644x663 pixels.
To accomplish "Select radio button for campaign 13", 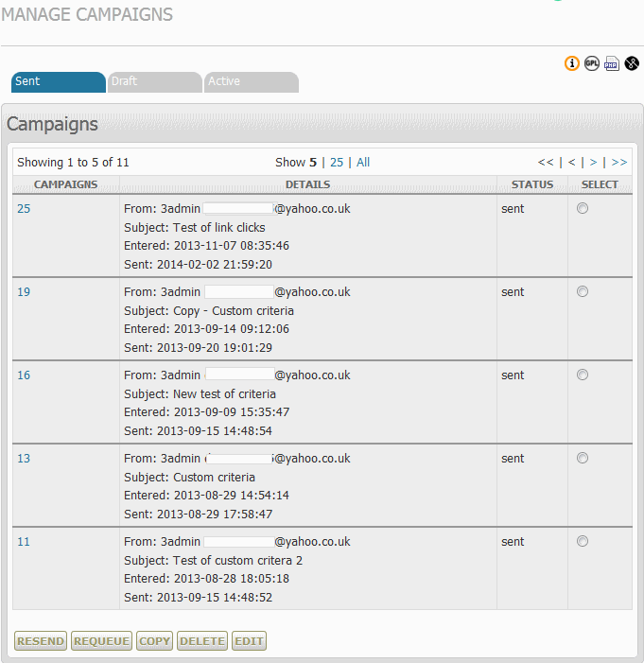I will (583, 458).
